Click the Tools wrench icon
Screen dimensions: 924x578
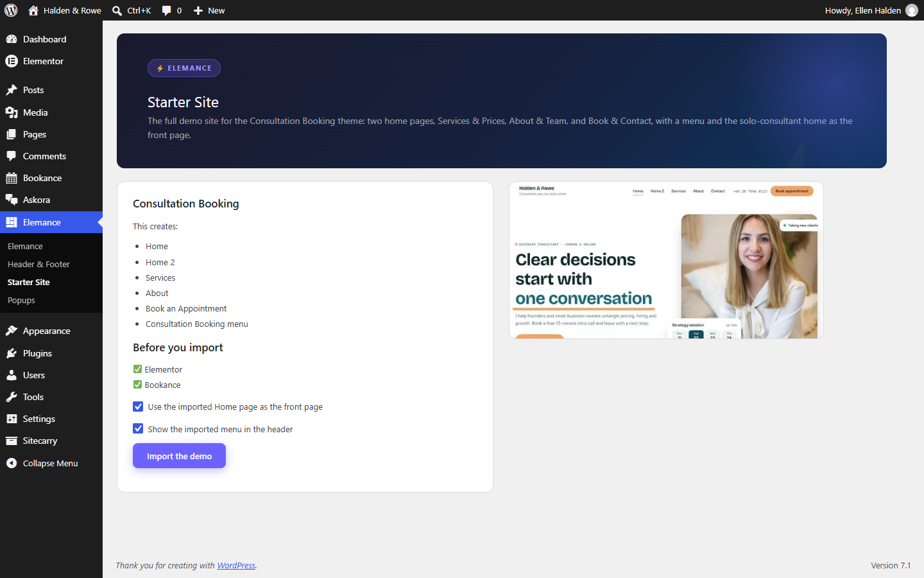click(12, 397)
